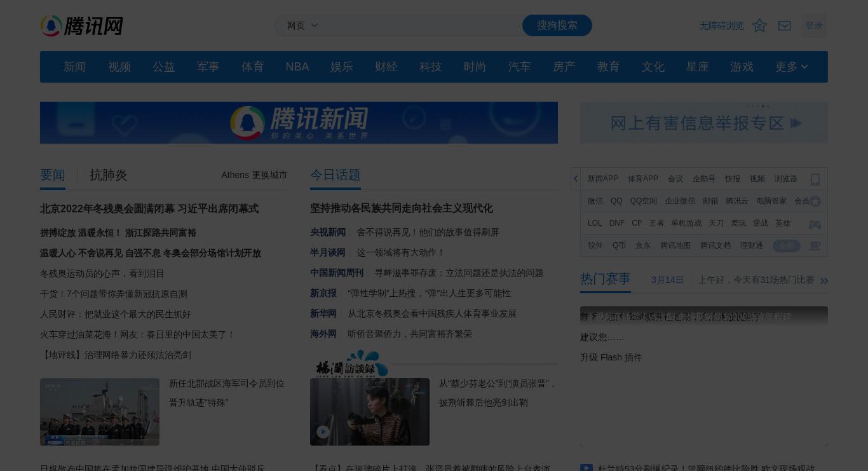This screenshot has width=868, height=471.
Task: Open 新闻APP link in services panel
Action: (x=603, y=179)
